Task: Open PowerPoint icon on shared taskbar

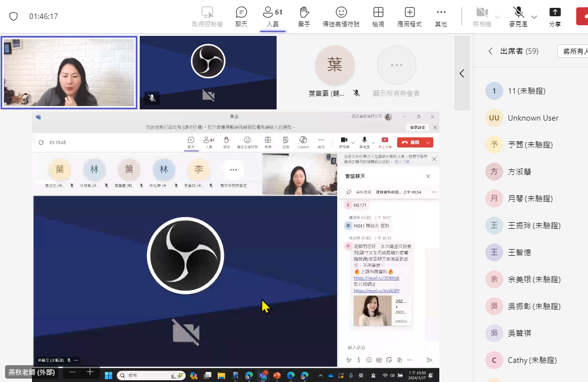Action: pyautogui.click(x=277, y=375)
